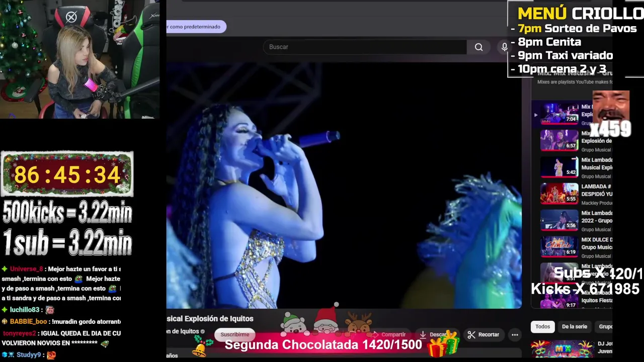Open the three-dot more actions menu

click(515, 334)
